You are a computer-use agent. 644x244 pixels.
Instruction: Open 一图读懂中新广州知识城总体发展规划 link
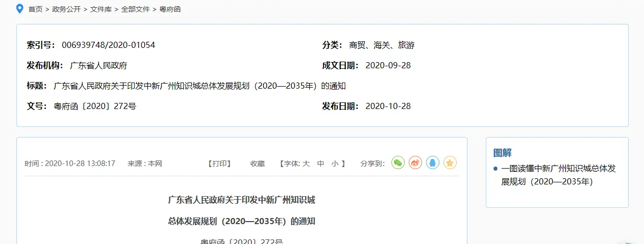(558, 175)
